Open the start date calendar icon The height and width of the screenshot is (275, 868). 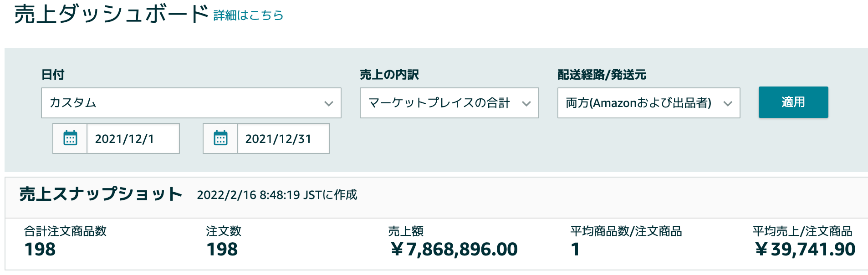click(70, 138)
